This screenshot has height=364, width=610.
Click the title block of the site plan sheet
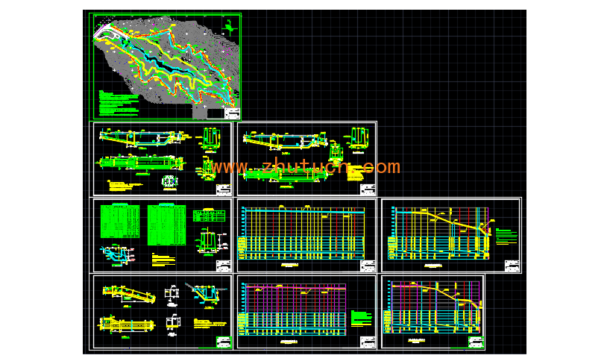[x=232, y=113]
